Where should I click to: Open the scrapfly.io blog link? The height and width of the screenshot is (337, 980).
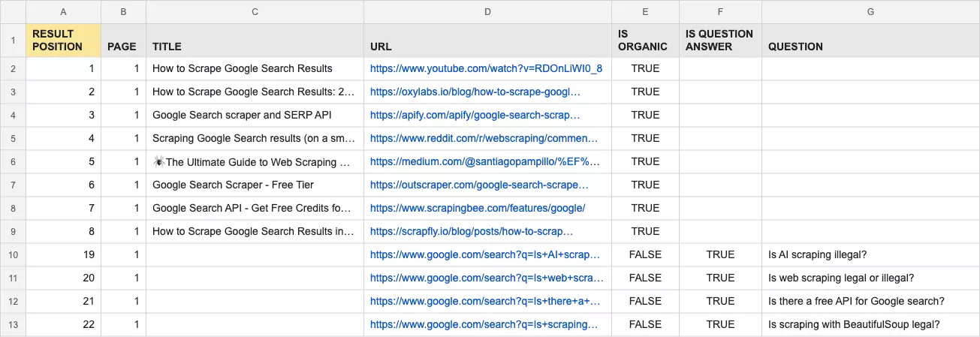pyautogui.click(x=472, y=231)
